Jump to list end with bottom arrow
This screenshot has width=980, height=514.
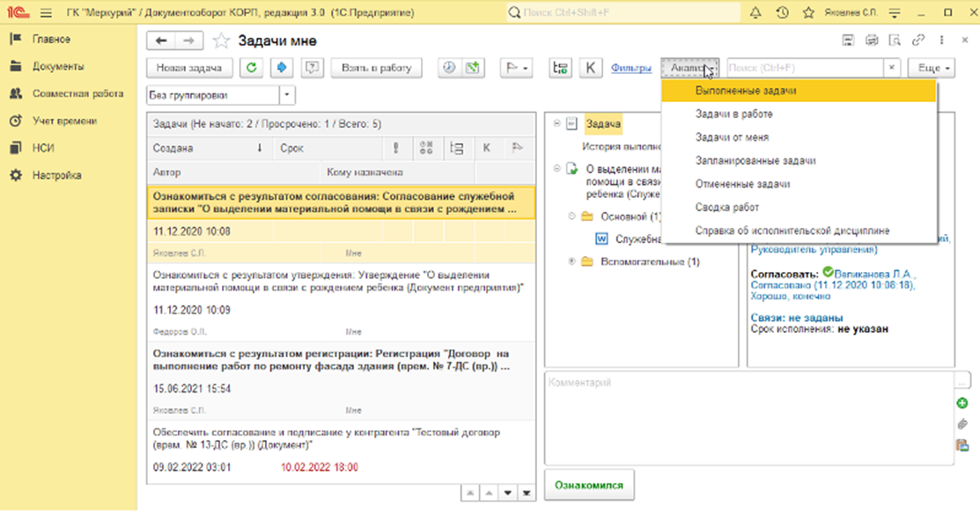click(527, 494)
